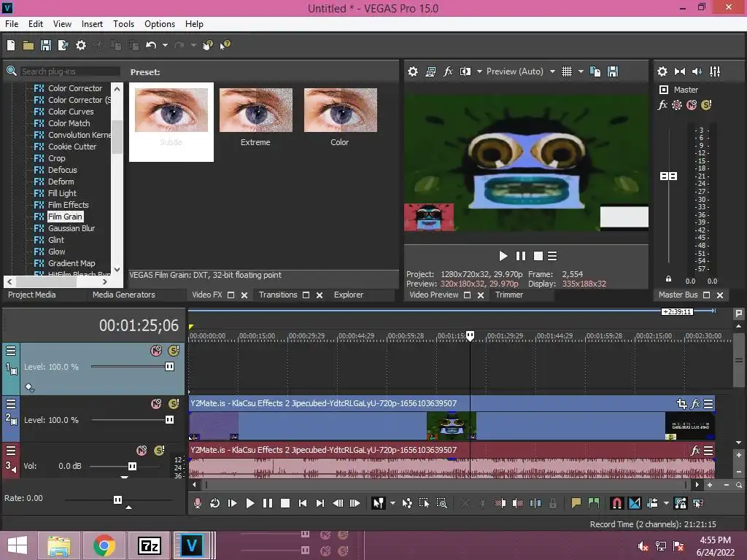Open Event FX on the audio event
The image size is (747, 560).
click(x=695, y=451)
